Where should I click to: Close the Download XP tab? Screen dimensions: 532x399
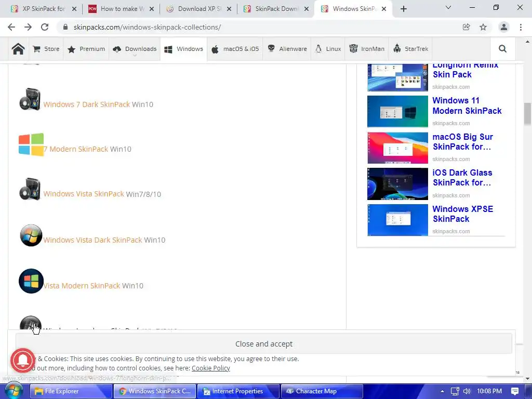point(229,9)
